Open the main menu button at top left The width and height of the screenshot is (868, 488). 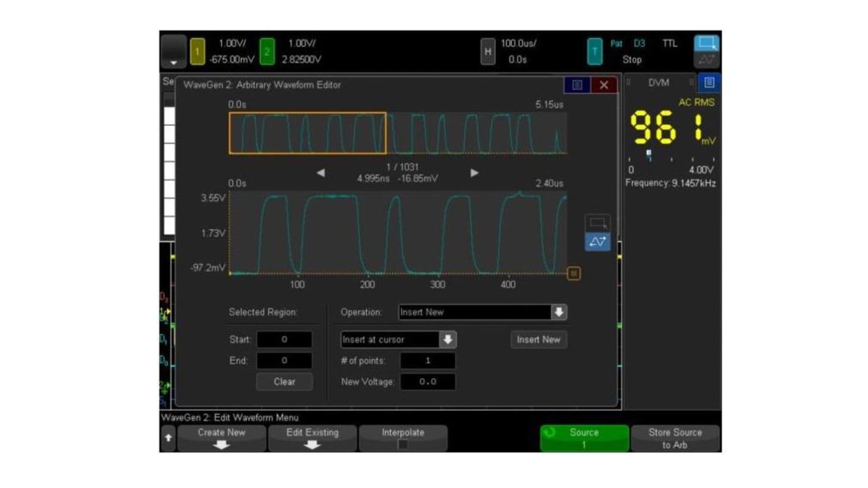point(173,51)
